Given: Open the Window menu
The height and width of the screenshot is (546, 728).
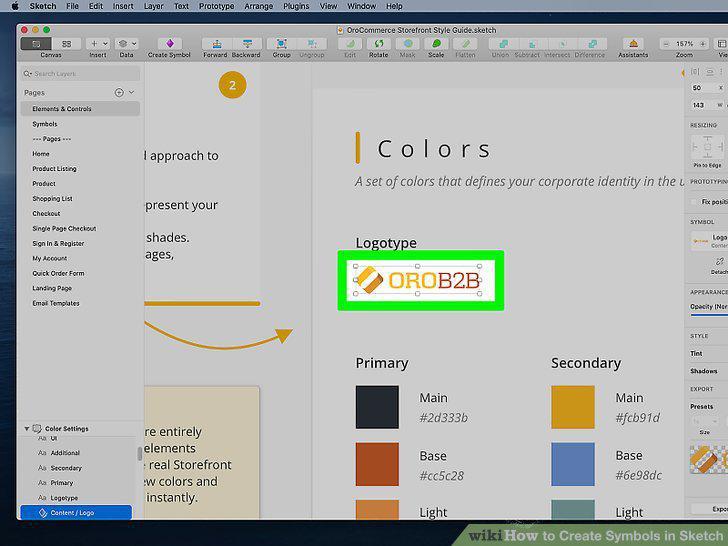Looking at the screenshot, I should 361,6.
